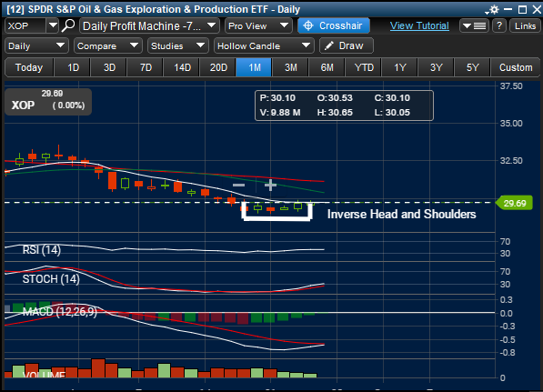
Task: Select the 1M time range tab
Action: coord(255,67)
